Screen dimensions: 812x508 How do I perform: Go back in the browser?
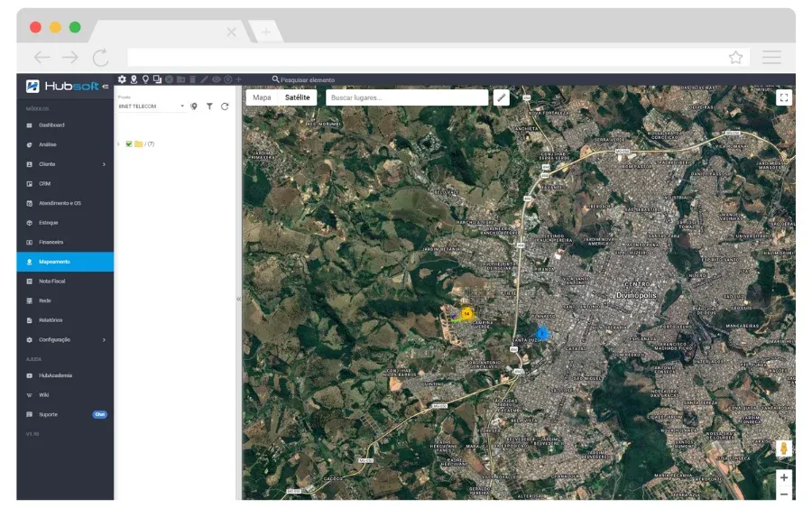tap(42, 57)
